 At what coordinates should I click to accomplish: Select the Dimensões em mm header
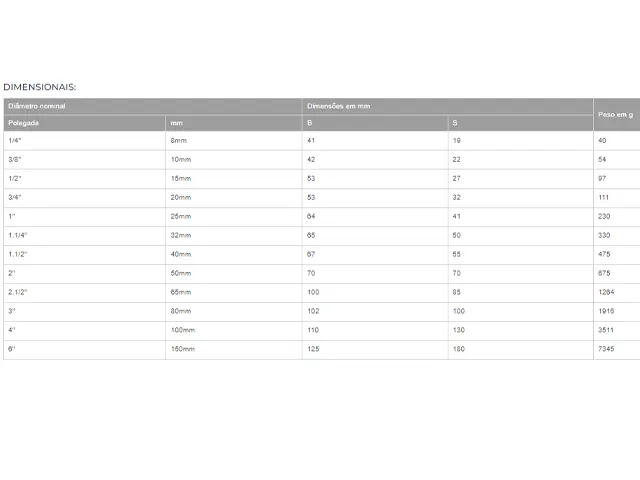[x=448, y=106]
